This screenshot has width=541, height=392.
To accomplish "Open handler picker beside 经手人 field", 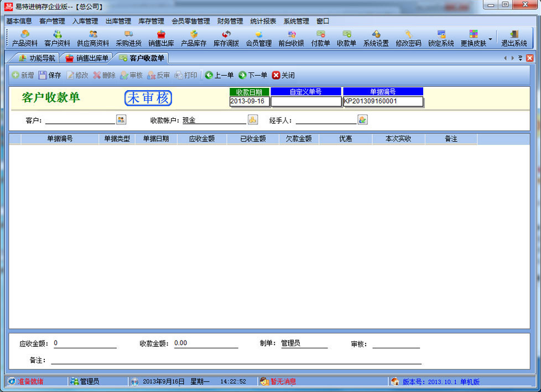I will point(363,119).
